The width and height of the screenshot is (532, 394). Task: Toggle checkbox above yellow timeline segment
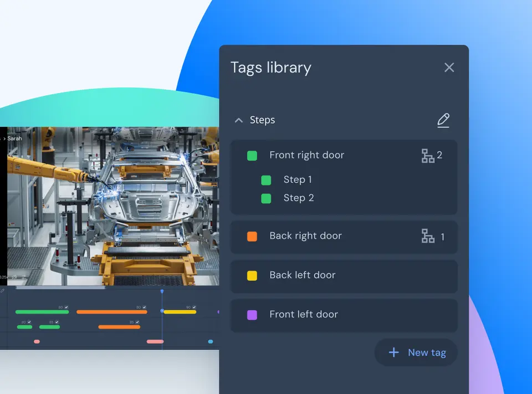(194, 307)
